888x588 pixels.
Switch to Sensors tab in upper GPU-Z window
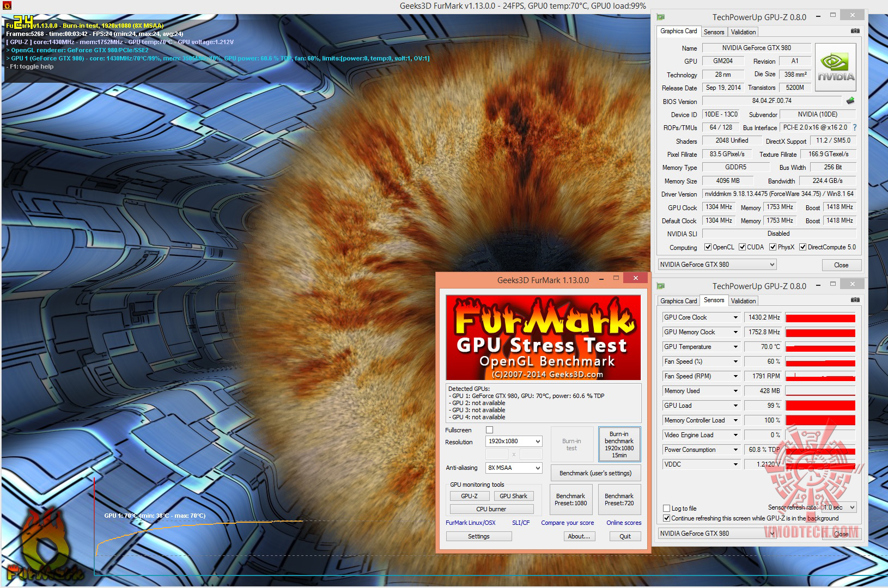(714, 32)
